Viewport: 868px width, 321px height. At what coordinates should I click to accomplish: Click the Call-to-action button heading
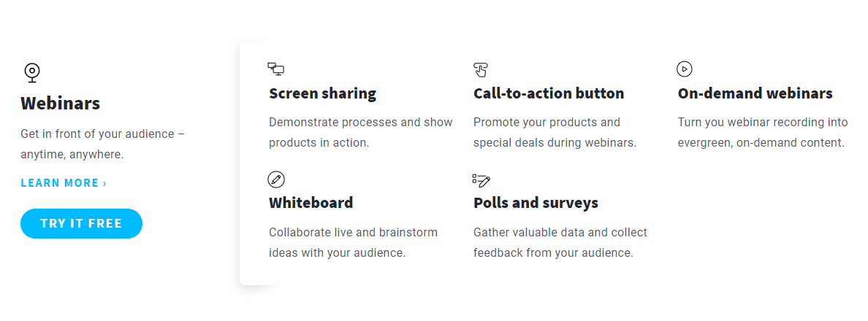549,93
